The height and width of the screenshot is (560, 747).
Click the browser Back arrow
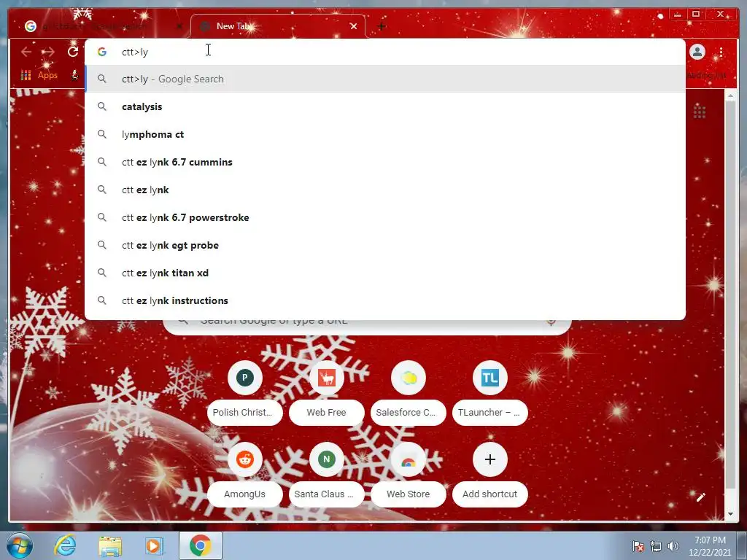click(26, 52)
